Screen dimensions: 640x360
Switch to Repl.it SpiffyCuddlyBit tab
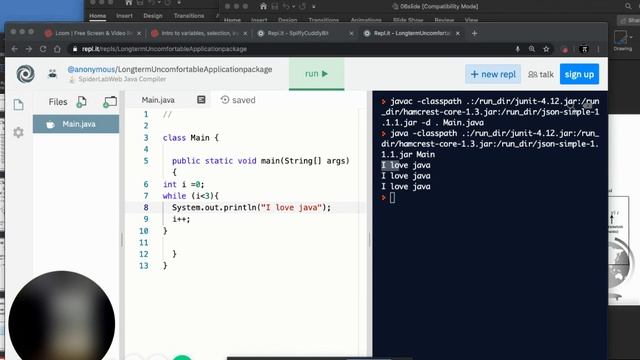(x=305, y=33)
